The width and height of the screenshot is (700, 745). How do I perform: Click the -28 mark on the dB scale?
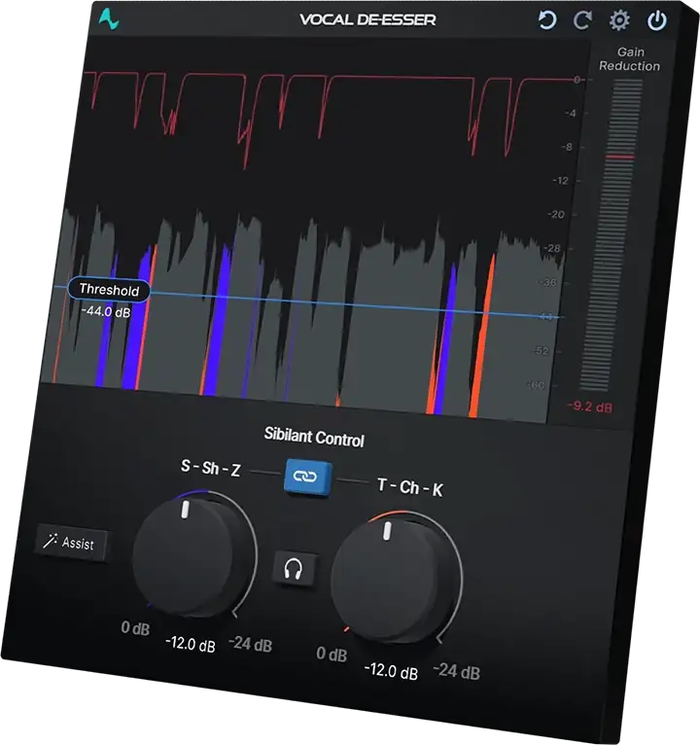coord(552,248)
